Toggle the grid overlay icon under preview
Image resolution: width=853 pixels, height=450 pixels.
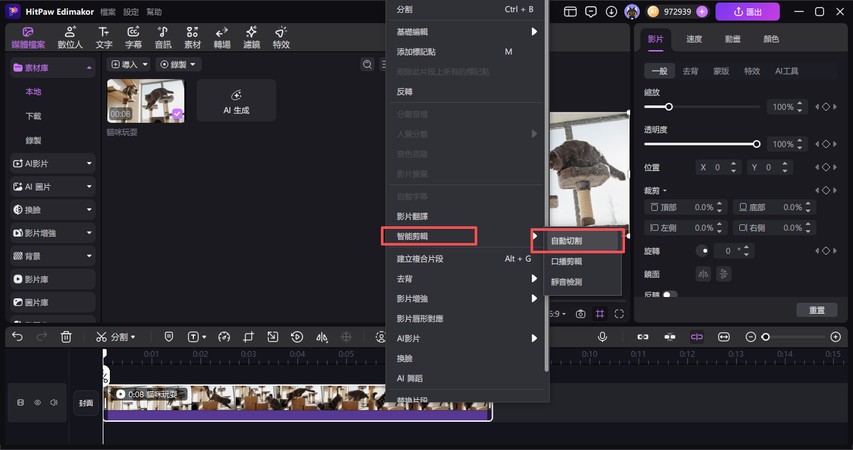click(600, 314)
